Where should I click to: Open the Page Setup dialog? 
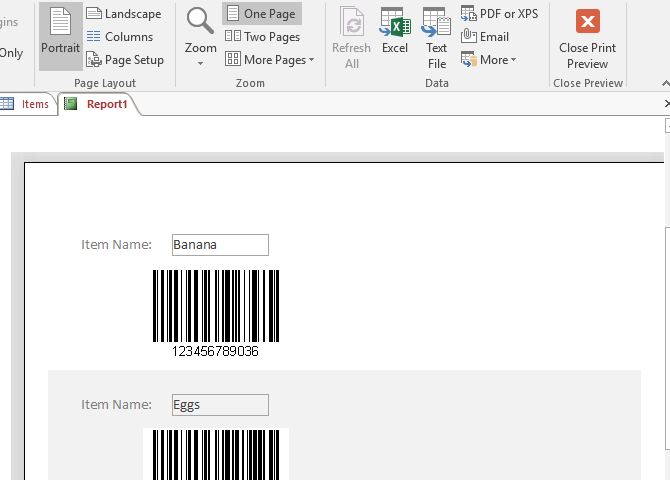(125, 60)
